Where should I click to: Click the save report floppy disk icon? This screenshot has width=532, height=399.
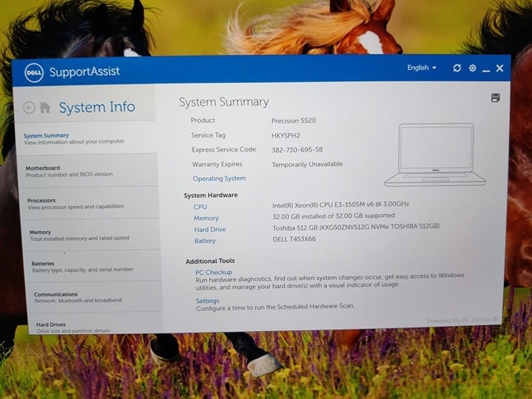tap(495, 98)
